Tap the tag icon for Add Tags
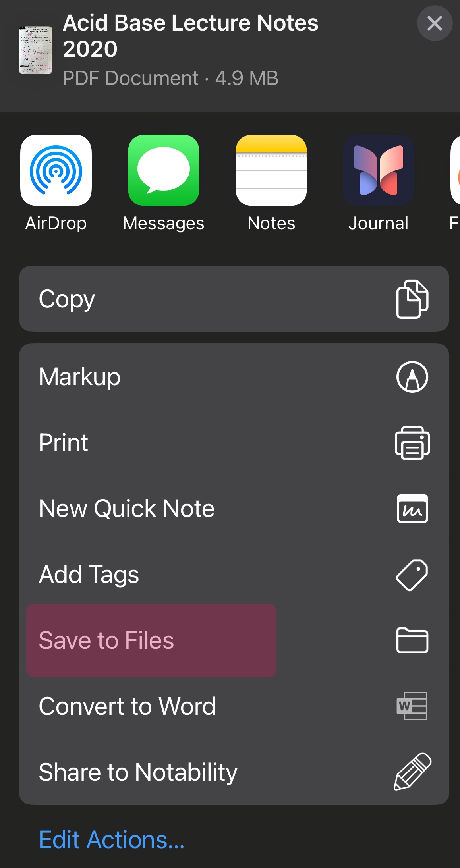 [x=412, y=575]
